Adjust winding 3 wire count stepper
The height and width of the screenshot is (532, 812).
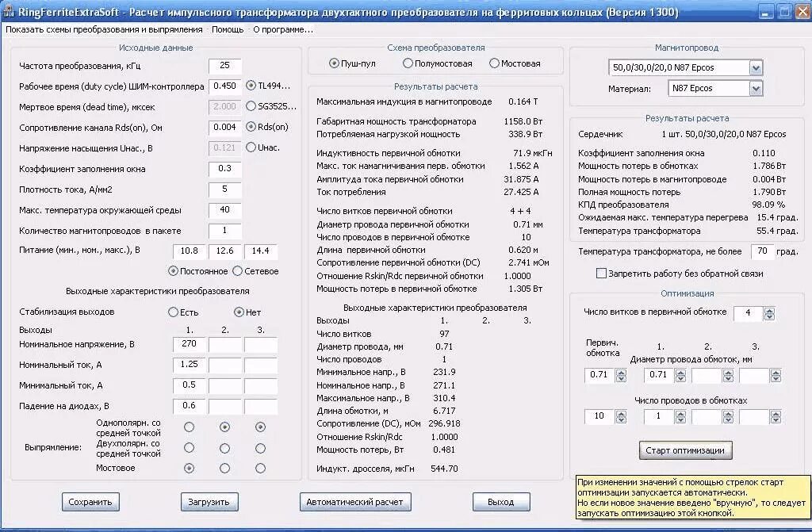(x=776, y=416)
